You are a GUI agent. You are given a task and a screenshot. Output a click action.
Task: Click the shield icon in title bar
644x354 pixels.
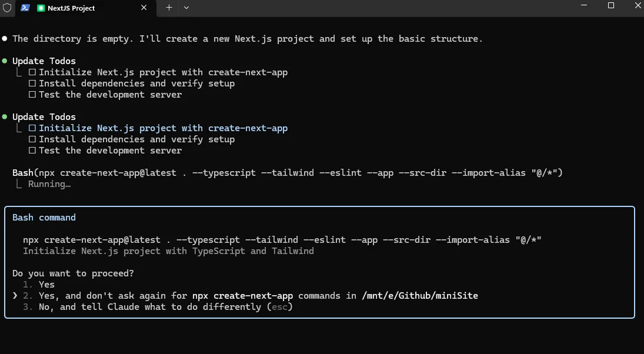7,8
